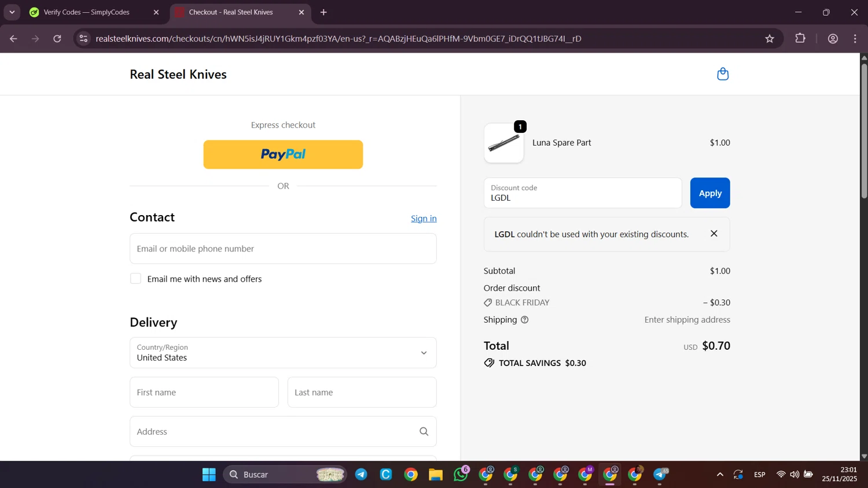Click the "Subtotal" label
Viewport: 868px width, 488px height.
499,271
